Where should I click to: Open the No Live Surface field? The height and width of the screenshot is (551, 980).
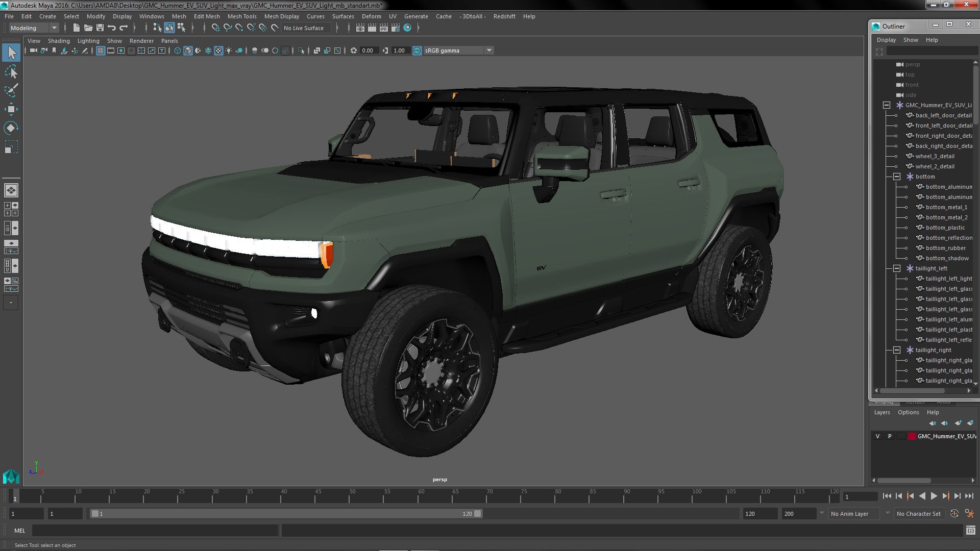point(307,28)
